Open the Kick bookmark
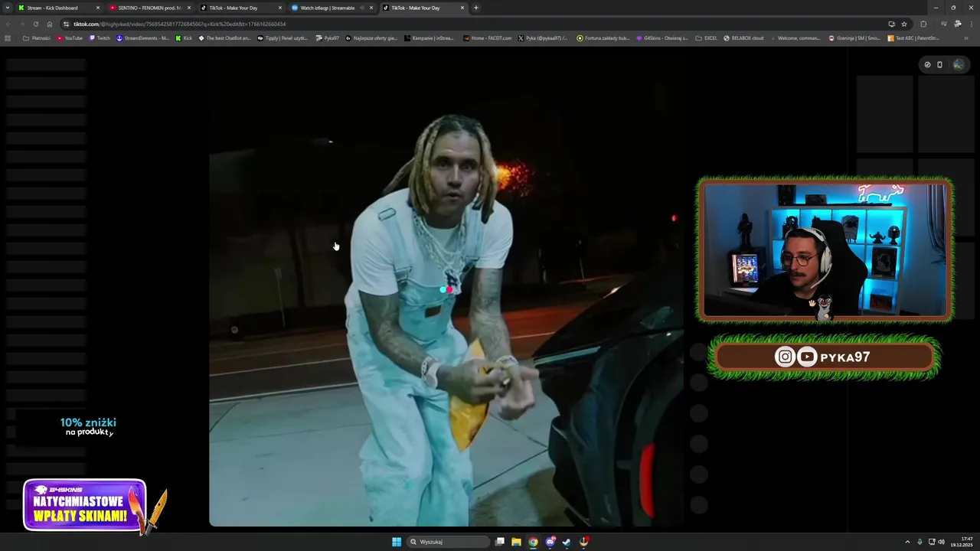The width and height of the screenshot is (980, 551). click(x=184, y=37)
